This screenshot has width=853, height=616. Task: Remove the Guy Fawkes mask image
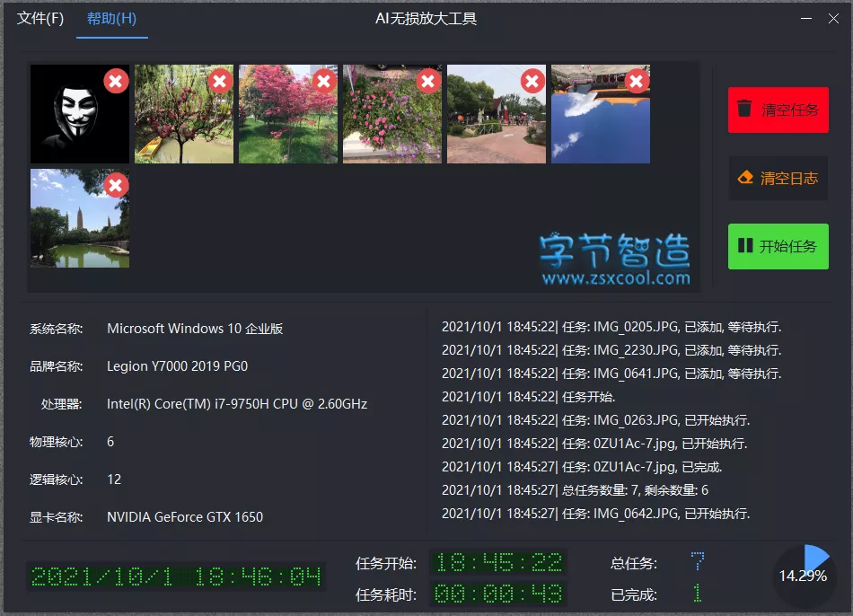coord(116,82)
